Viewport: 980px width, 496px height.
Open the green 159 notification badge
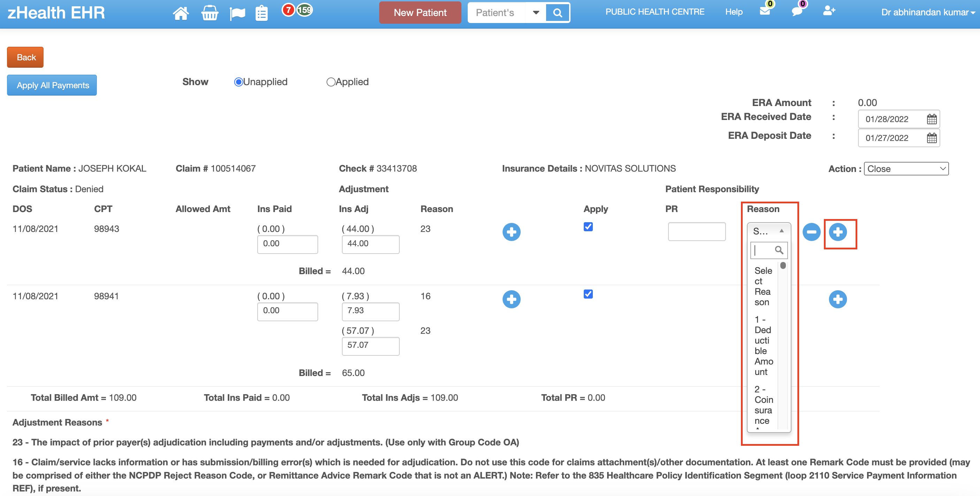305,10
